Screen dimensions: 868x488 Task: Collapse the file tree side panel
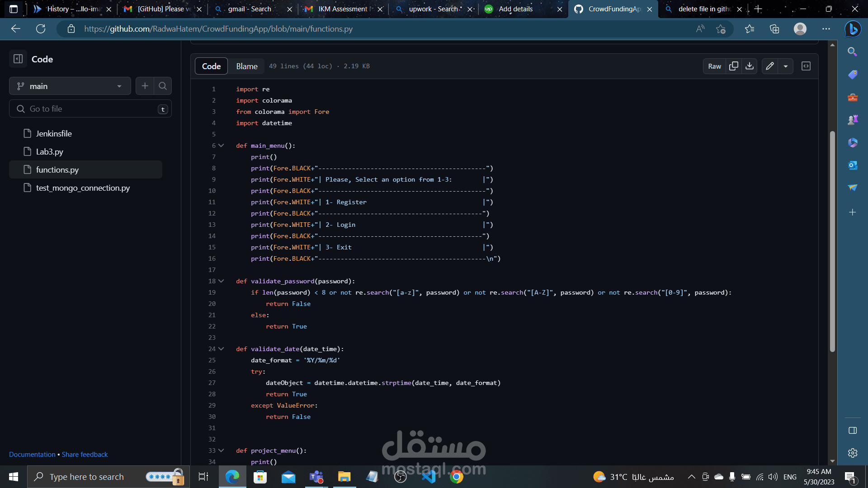pyautogui.click(x=18, y=59)
